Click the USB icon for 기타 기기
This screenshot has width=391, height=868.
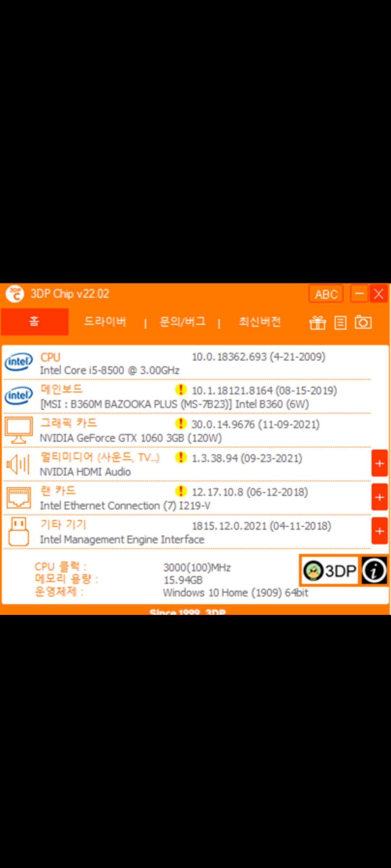18,531
